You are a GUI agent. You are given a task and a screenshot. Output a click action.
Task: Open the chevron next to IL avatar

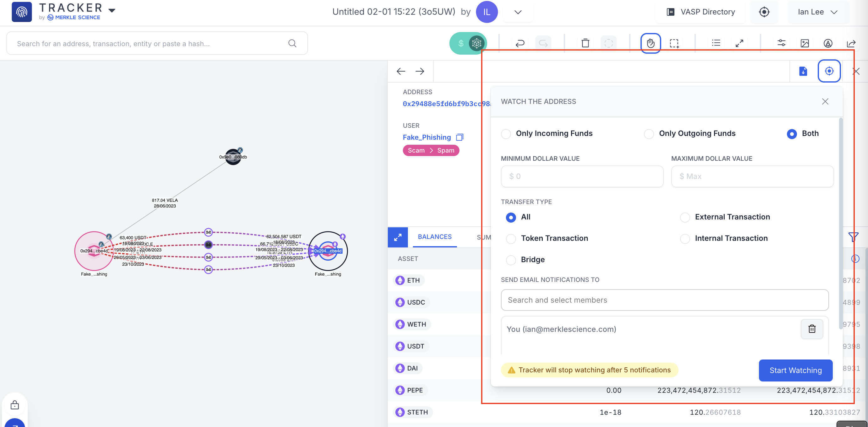518,12
